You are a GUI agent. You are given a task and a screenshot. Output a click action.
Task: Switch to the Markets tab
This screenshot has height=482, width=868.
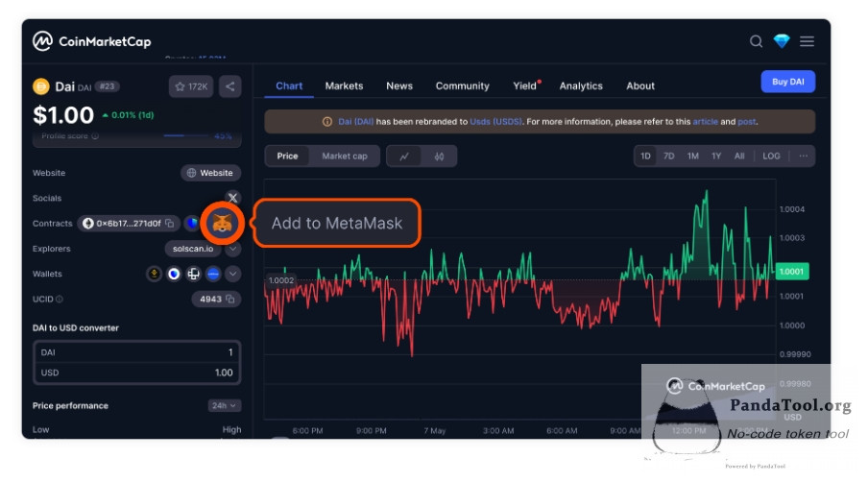344,85
